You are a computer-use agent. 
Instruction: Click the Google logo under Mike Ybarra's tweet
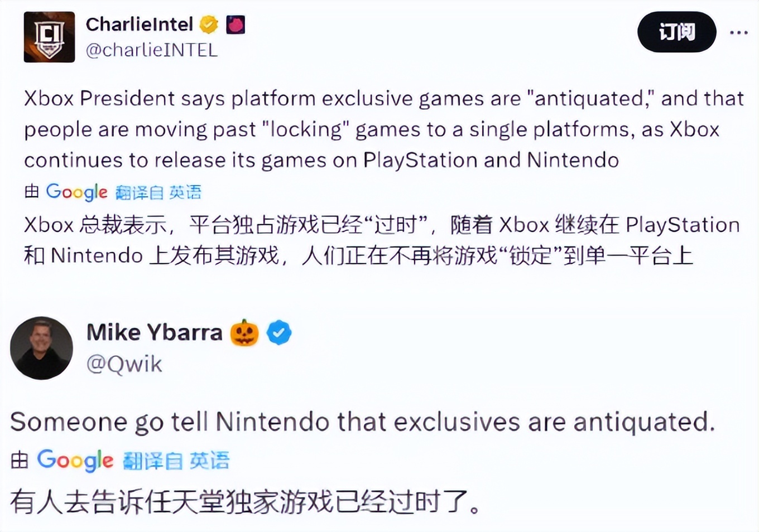[x=75, y=461]
